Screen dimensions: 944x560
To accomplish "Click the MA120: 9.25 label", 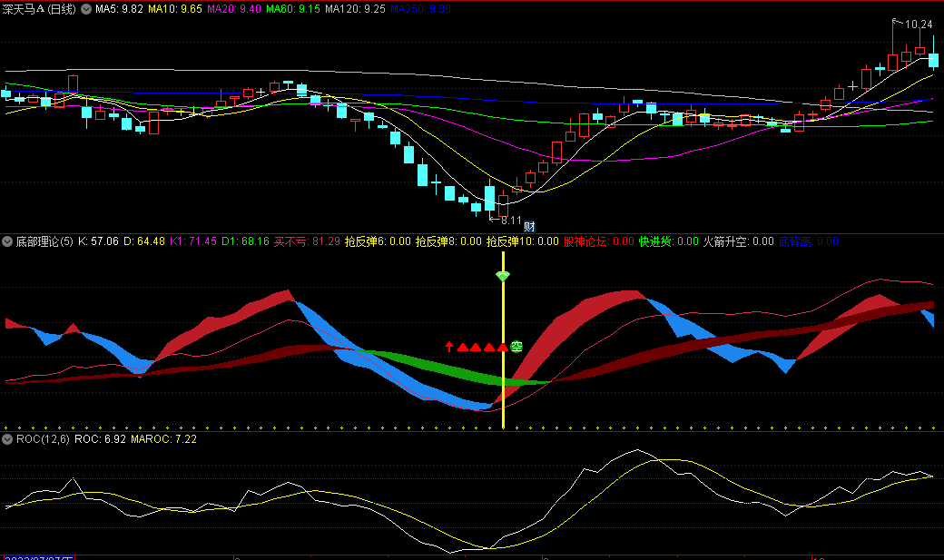I will click(x=355, y=9).
